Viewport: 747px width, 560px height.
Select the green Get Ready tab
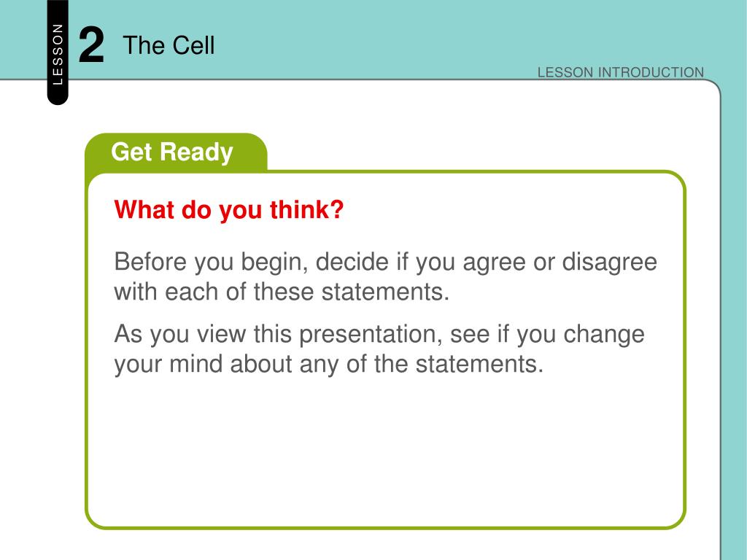tap(176, 152)
